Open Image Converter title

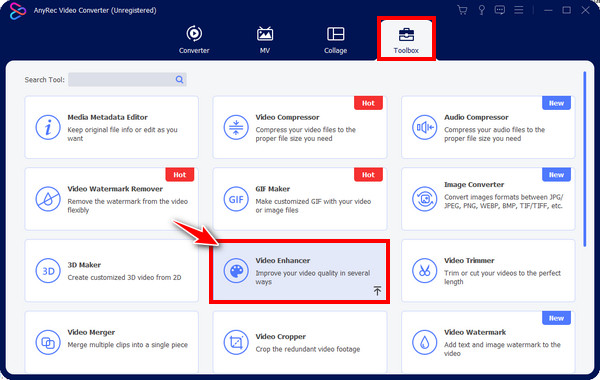[474, 184]
